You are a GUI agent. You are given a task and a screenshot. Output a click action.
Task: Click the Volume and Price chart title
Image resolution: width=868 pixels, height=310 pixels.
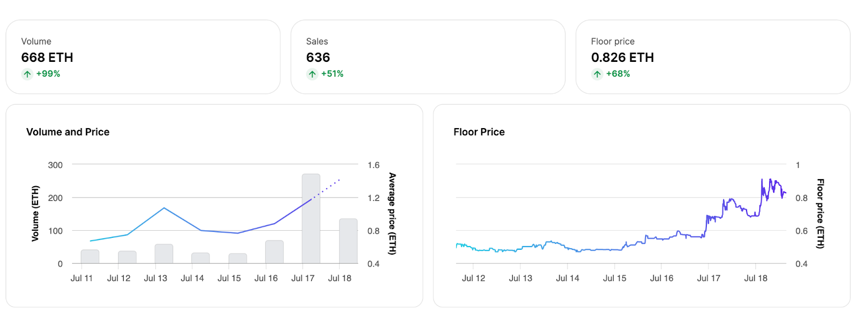68,132
